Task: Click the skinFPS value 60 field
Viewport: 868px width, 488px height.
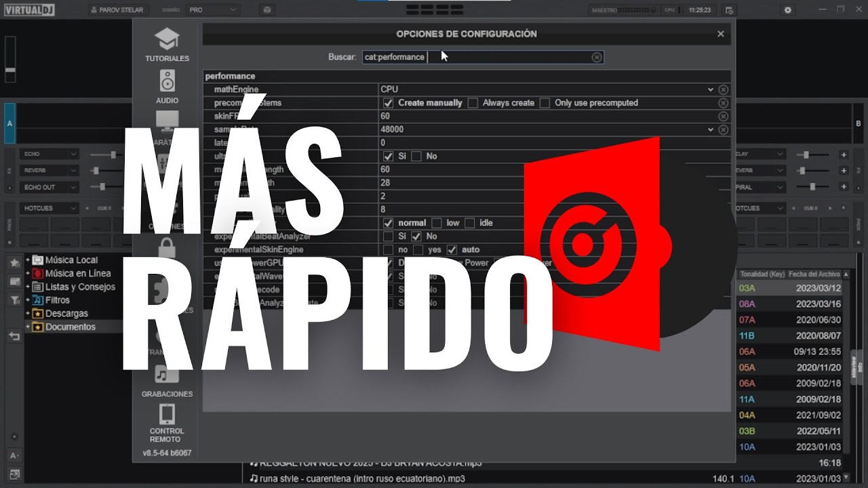Action: pyautogui.click(x=547, y=117)
